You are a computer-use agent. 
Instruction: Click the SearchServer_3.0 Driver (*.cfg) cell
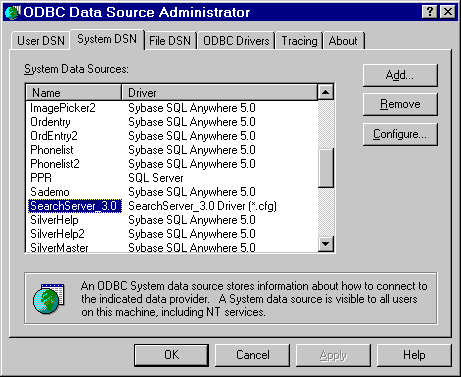[x=202, y=206]
